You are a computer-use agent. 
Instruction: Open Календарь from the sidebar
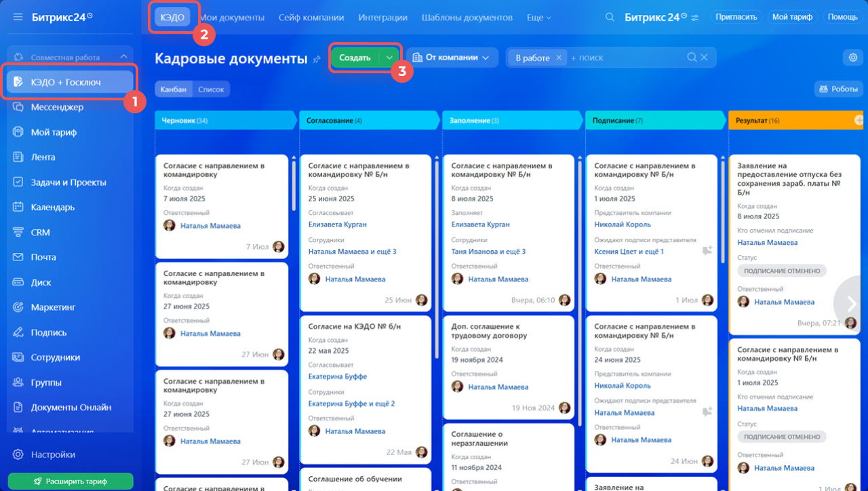(53, 207)
